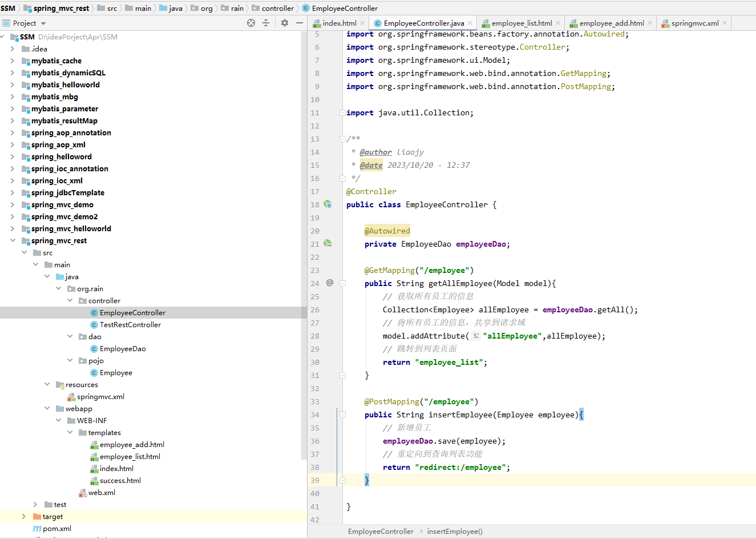Click the Spring bean gutter icon on line 18
This screenshot has height=539, width=756.
click(x=328, y=204)
